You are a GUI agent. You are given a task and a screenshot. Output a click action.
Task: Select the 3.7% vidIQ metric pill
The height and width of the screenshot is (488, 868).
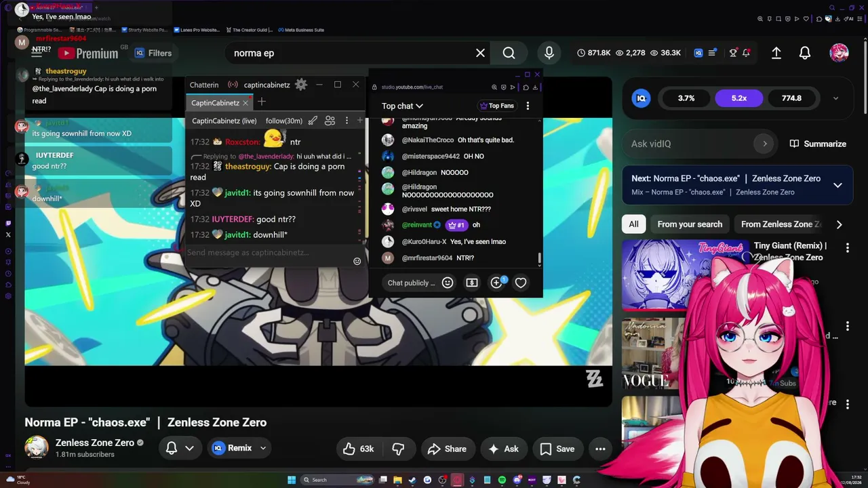[x=686, y=98]
